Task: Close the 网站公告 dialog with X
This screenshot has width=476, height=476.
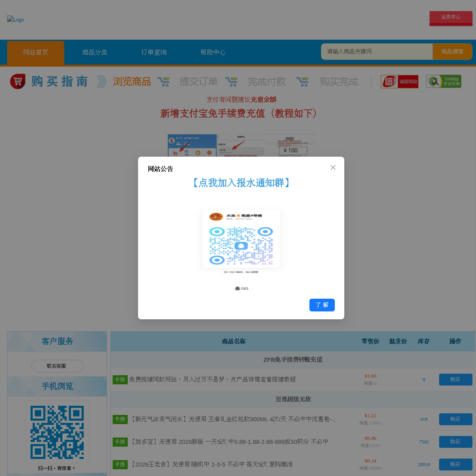Action: tap(333, 167)
